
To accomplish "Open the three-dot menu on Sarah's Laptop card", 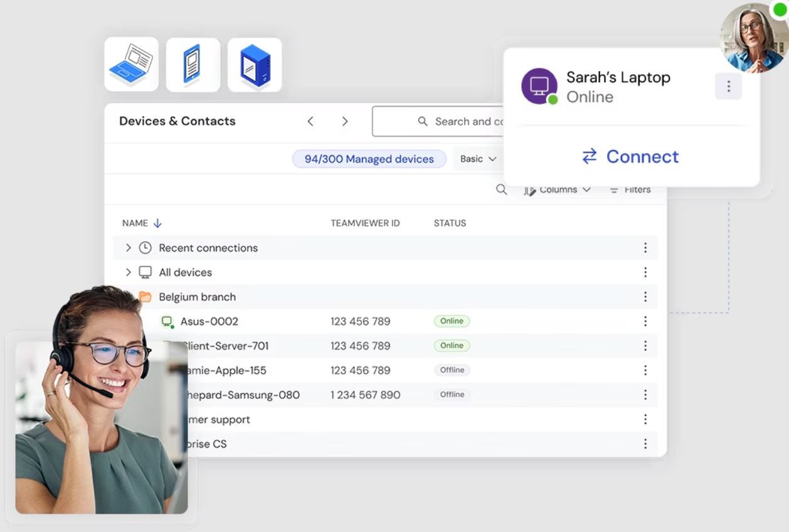I will [x=728, y=87].
